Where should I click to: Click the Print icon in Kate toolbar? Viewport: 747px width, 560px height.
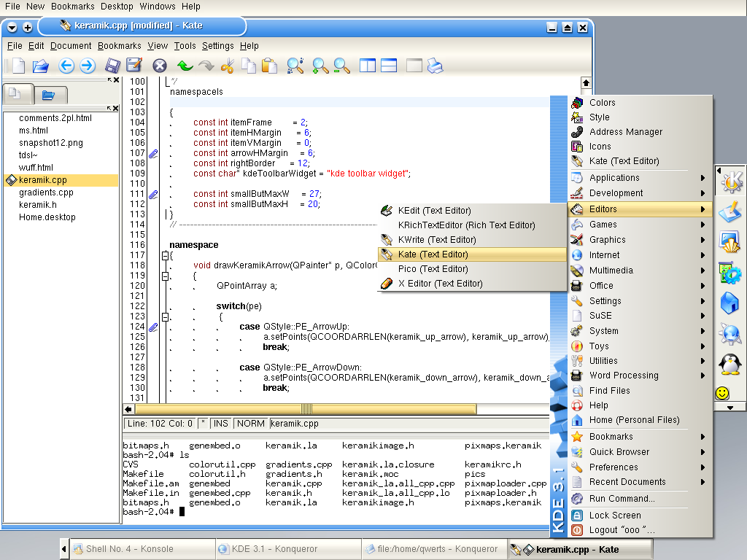[x=435, y=66]
